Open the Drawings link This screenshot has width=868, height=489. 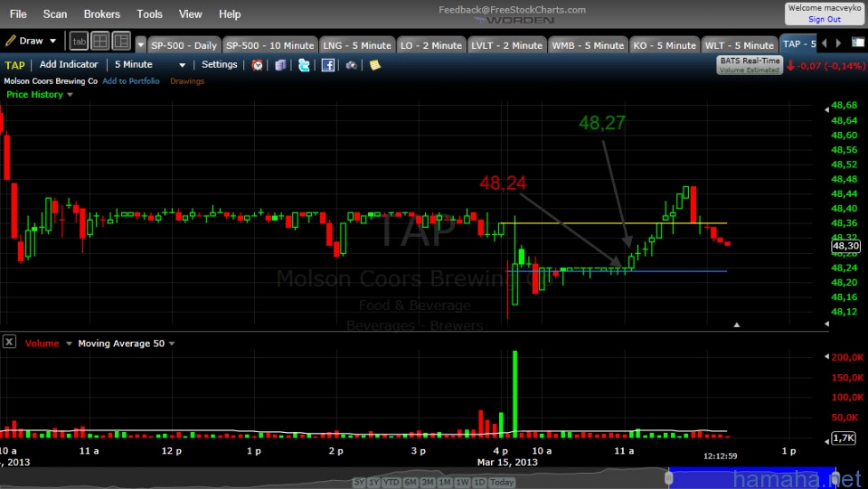(187, 81)
